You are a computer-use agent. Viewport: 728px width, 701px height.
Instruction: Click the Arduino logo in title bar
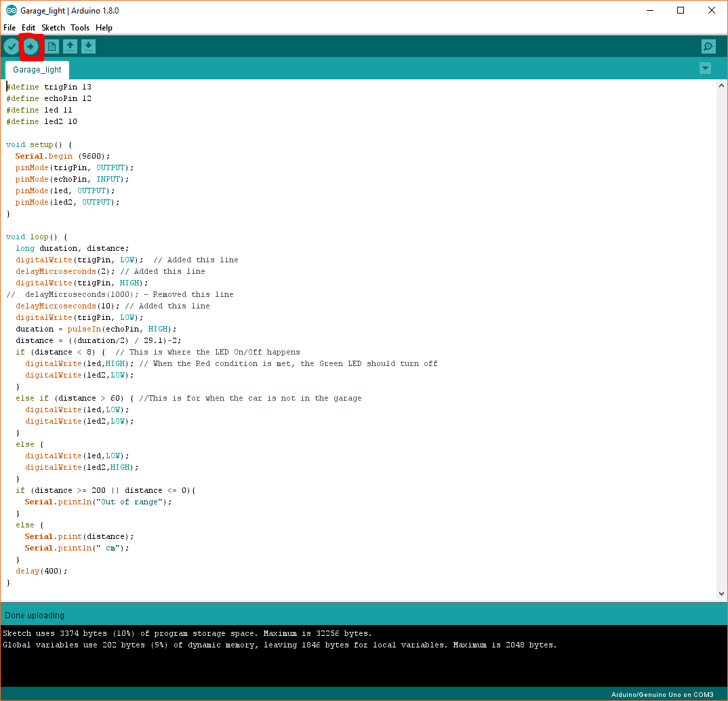[x=11, y=11]
